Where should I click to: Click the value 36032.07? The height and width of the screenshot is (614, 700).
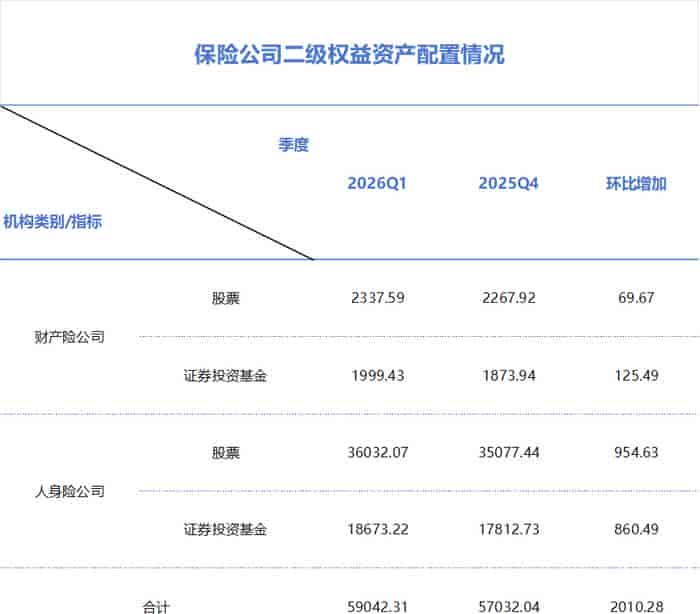tap(378, 452)
